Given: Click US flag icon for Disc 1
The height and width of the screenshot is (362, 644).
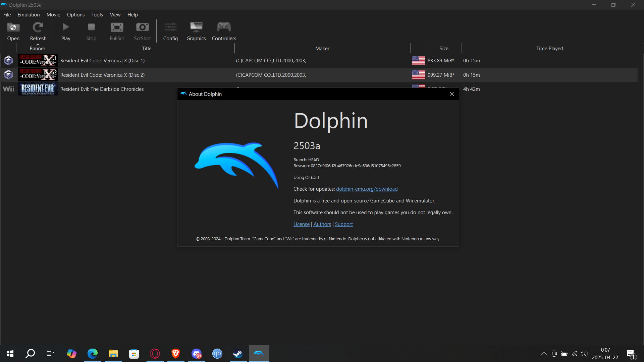Looking at the screenshot, I should tap(418, 60).
